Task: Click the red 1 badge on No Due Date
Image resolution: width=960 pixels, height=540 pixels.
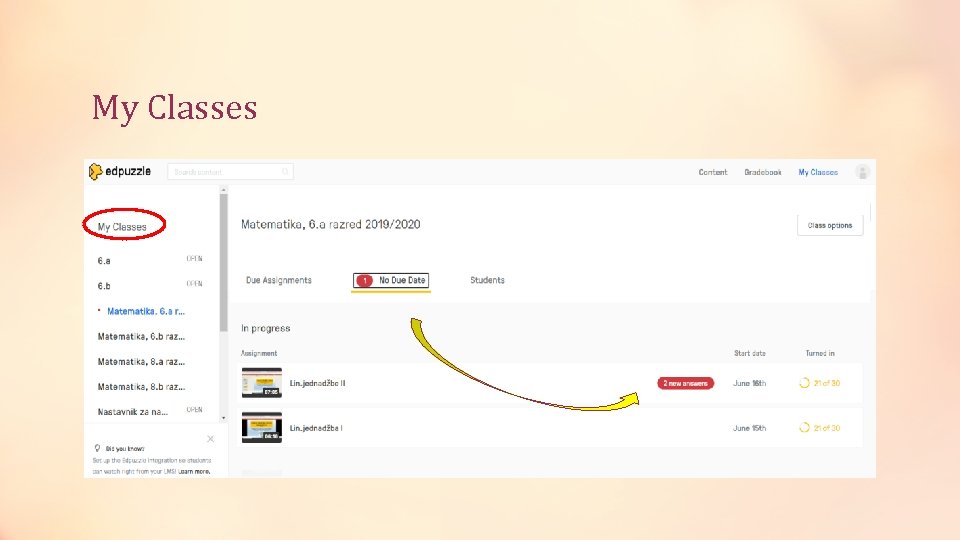Action: point(364,280)
